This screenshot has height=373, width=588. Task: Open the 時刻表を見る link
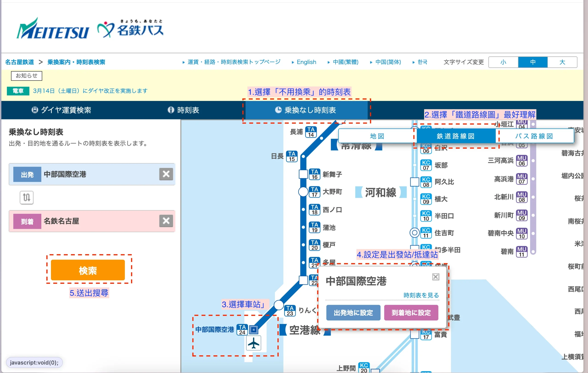[x=421, y=295]
